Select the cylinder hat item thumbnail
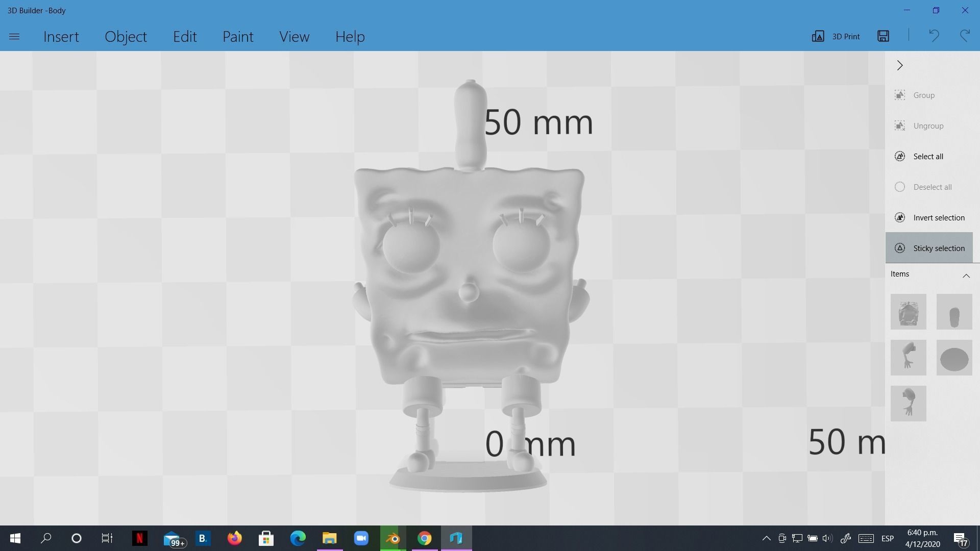The height and width of the screenshot is (551, 980). 954,312
